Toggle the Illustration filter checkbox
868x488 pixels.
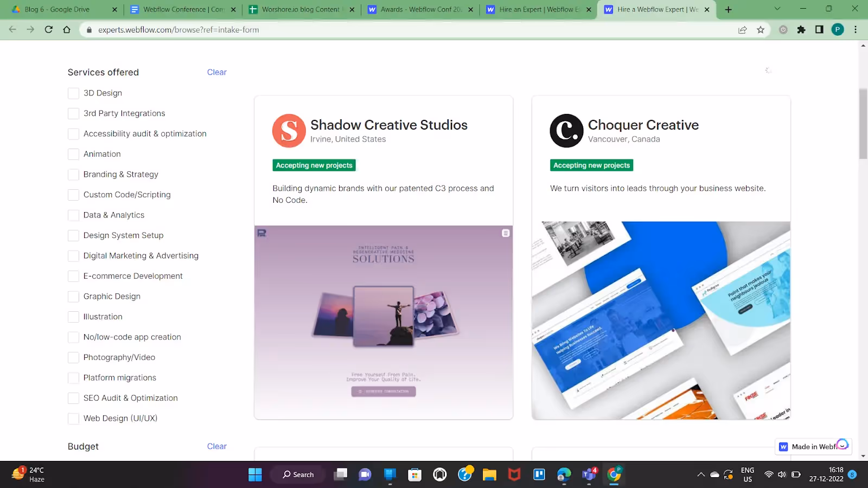(73, 317)
